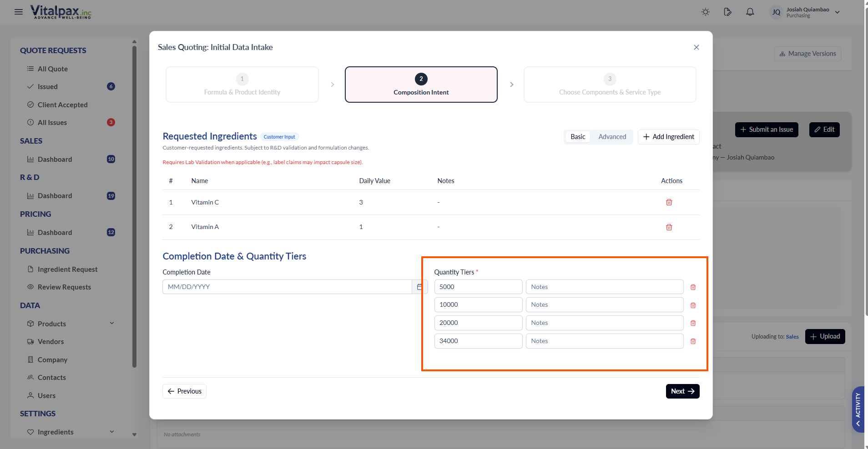Viewport: 868px width, 449px height.
Task: Click Notes field for 5000 tier
Action: [605, 287]
